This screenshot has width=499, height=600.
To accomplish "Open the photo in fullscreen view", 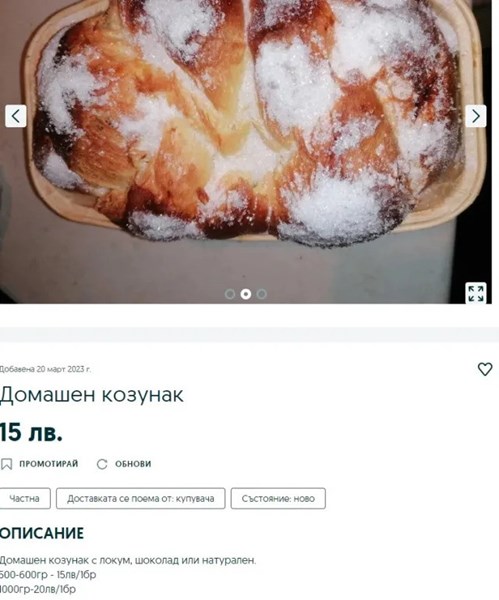I will point(476,293).
